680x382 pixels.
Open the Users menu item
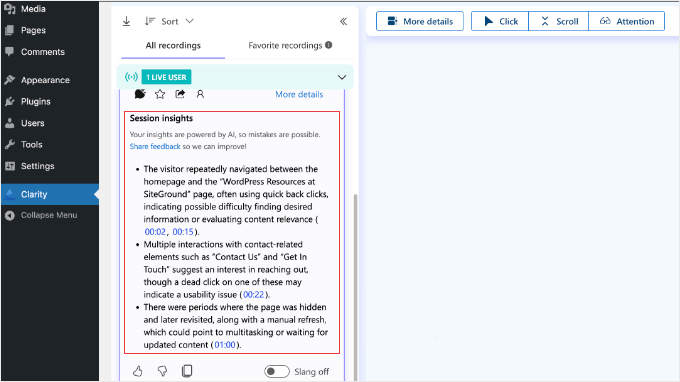tap(50, 123)
